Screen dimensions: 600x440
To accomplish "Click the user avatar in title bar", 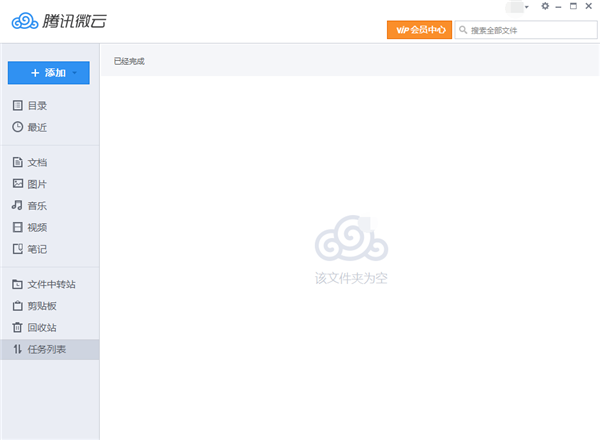I will pos(515,7).
